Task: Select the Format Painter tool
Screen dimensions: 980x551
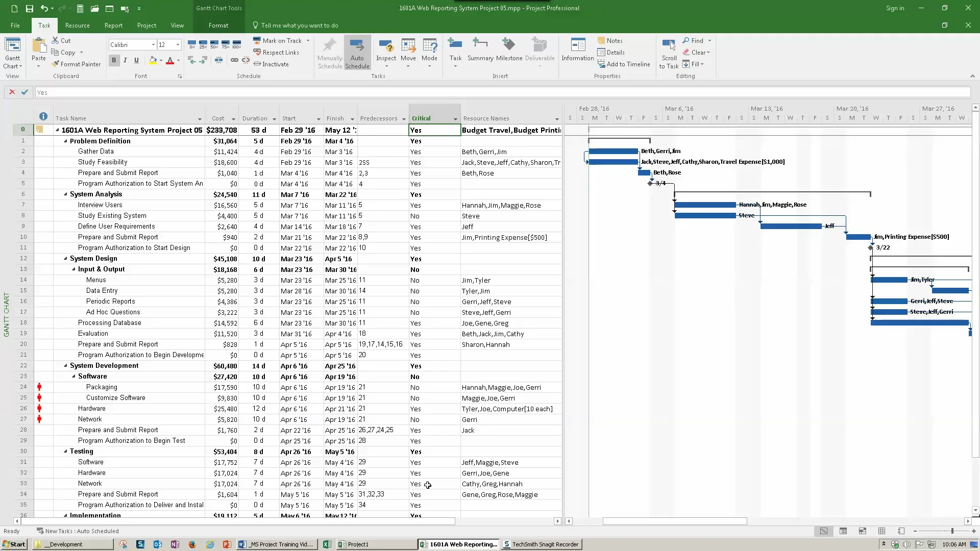Action: click(76, 64)
